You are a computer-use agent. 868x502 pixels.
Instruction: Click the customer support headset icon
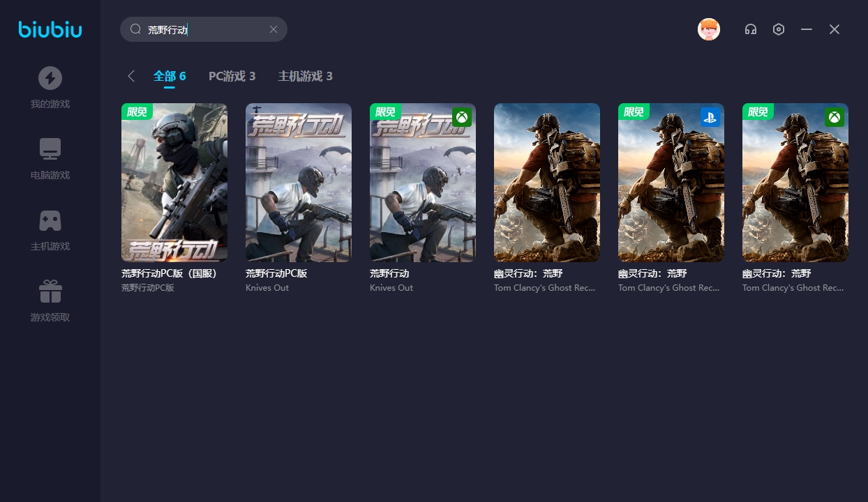(751, 29)
